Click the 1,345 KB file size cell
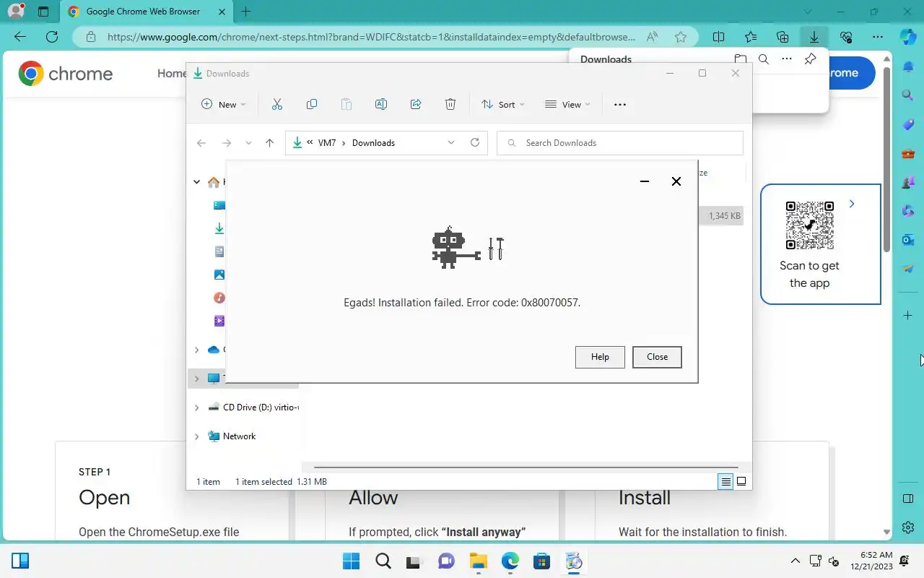 pyautogui.click(x=724, y=216)
